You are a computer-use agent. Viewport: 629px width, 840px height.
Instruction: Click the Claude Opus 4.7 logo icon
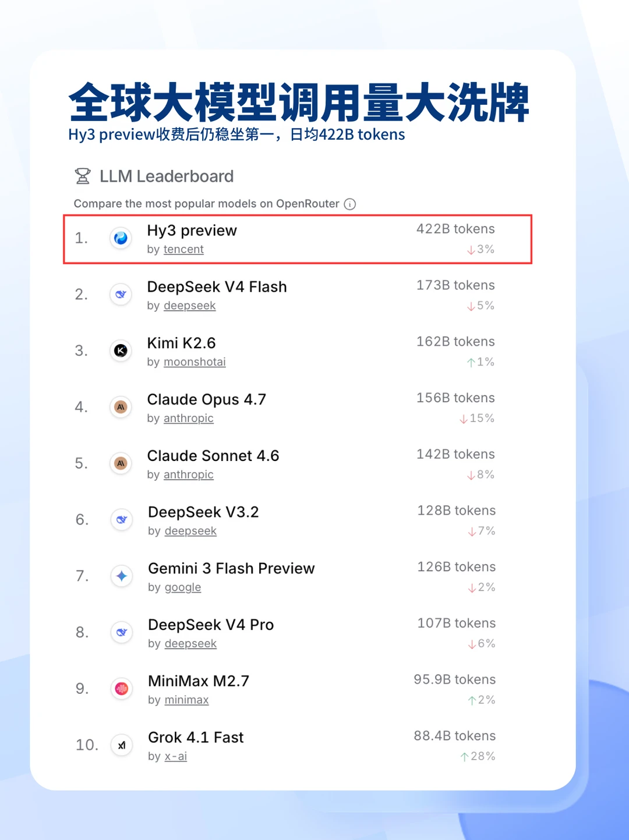coord(121,407)
